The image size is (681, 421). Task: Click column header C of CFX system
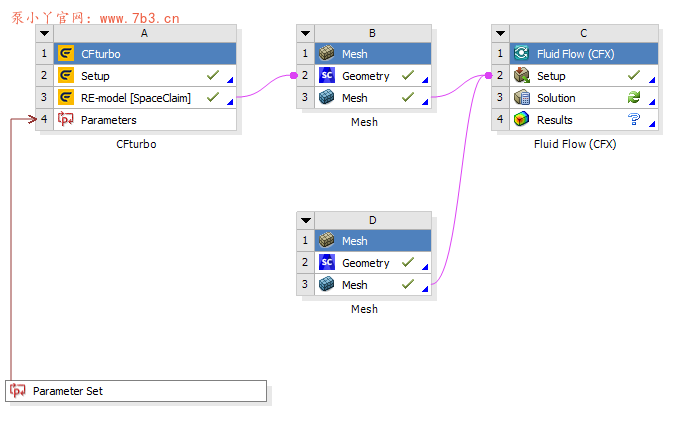pyautogui.click(x=584, y=33)
